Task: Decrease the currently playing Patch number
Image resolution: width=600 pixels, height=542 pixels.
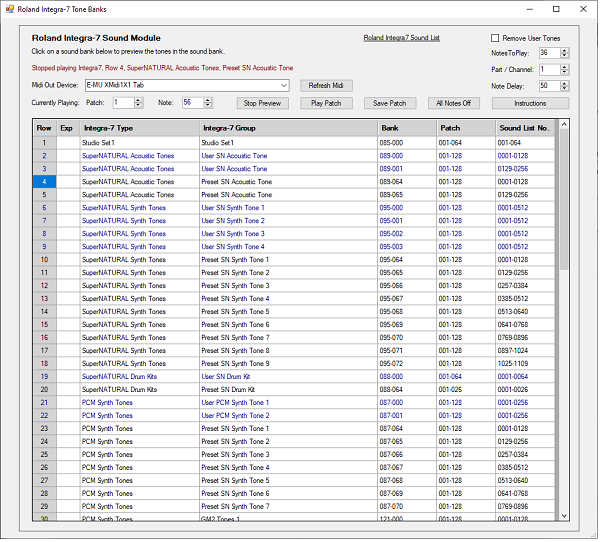Action: coord(139,105)
